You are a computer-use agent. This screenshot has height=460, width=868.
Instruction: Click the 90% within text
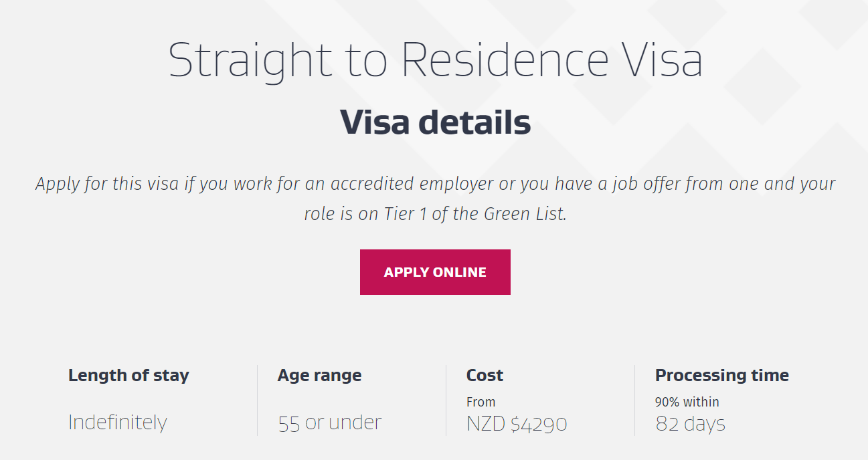(687, 402)
